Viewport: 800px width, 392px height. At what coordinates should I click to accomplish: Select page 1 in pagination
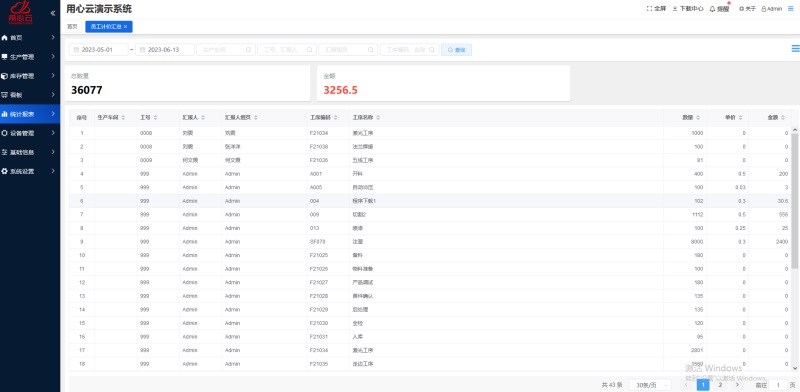pos(703,385)
